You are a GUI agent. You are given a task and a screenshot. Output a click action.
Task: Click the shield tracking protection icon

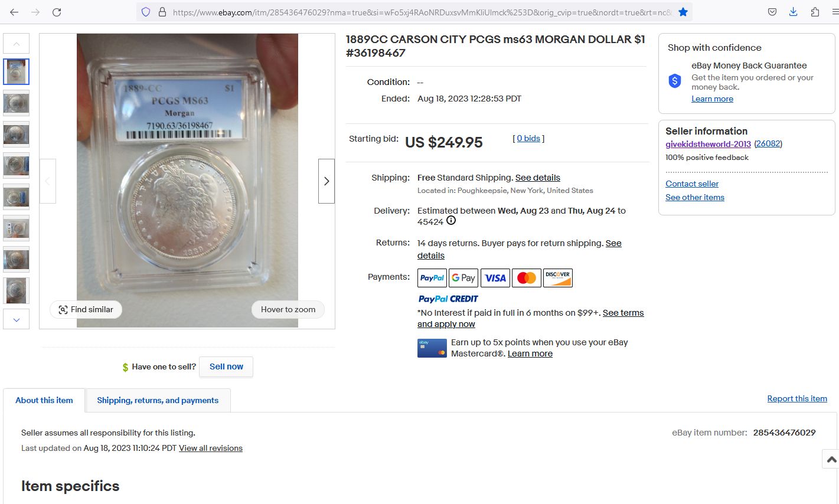click(146, 12)
